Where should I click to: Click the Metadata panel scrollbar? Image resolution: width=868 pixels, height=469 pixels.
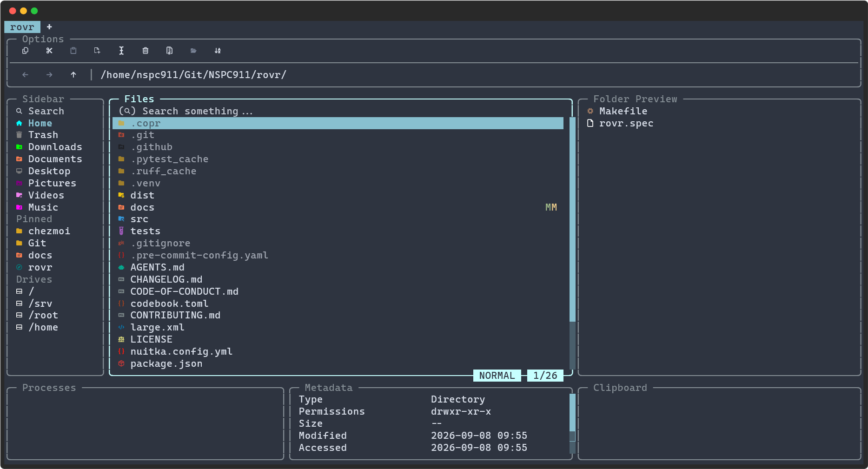pyautogui.click(x=572, y=423)
